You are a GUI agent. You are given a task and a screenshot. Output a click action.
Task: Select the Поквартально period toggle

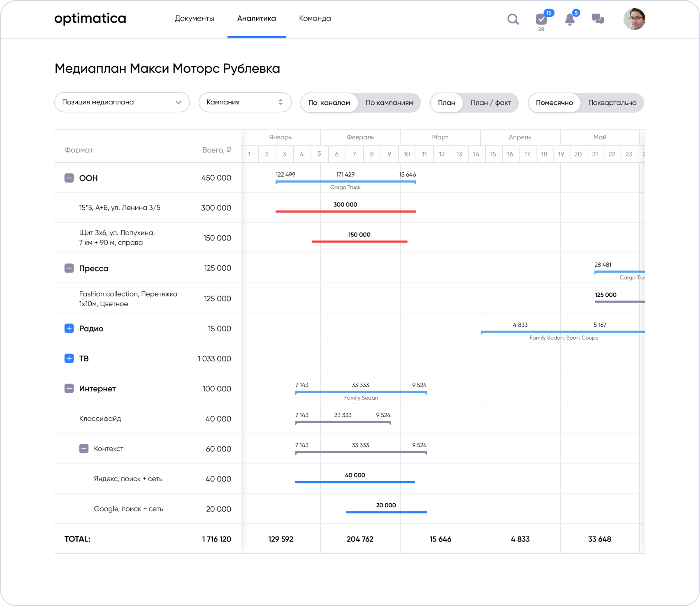coord(612,103)
